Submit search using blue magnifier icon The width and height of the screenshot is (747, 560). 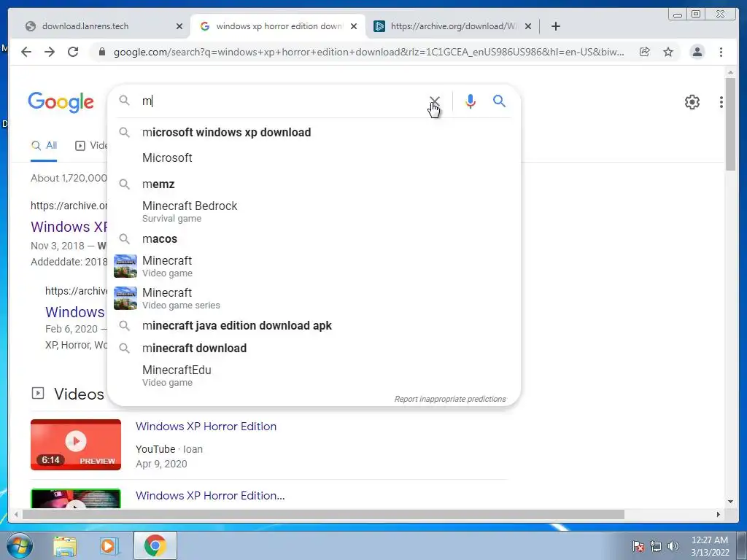[499, 101]
